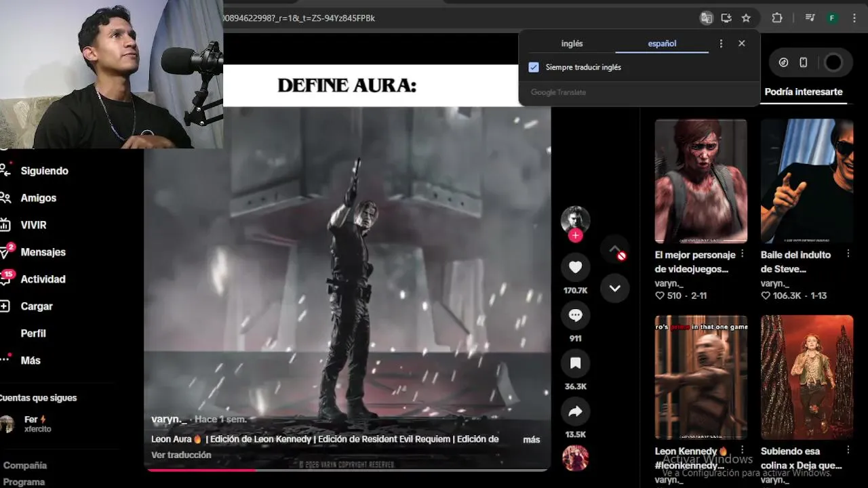Click the install app icon in address bar
The width and height of the screenshot is (868, 488).
(726, 18)
